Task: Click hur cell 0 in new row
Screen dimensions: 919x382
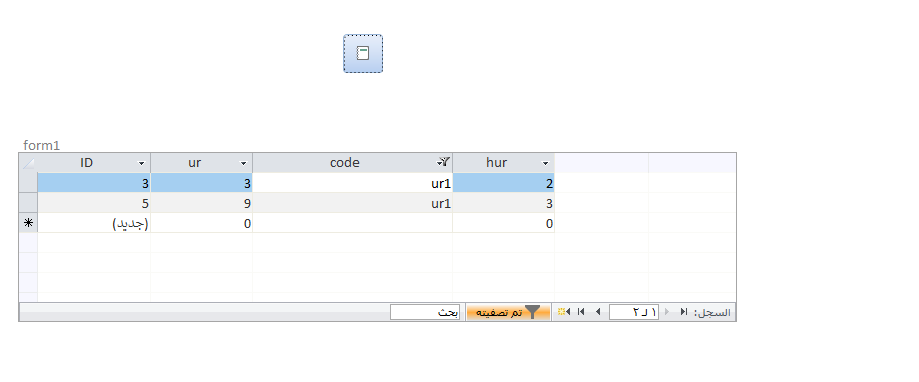Action: 503,223
